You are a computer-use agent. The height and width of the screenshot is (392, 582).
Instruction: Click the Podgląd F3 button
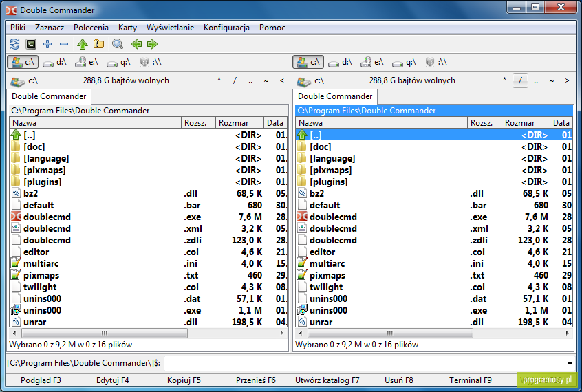pyautogui.click(x=41, y=380)
